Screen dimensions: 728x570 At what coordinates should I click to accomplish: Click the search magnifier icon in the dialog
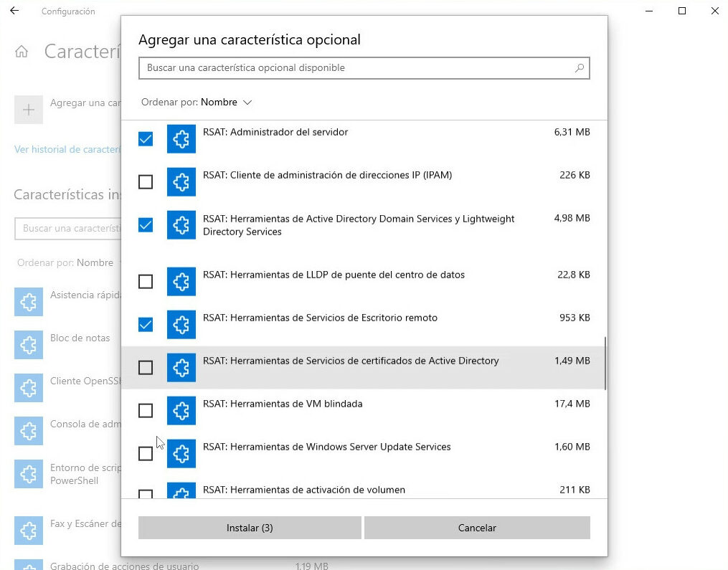click(580, 68)
